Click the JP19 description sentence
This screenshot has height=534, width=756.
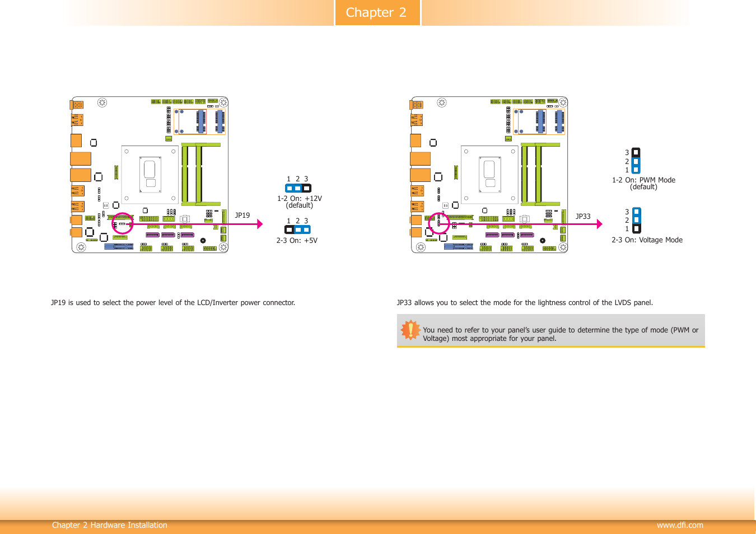pos(173,303)
